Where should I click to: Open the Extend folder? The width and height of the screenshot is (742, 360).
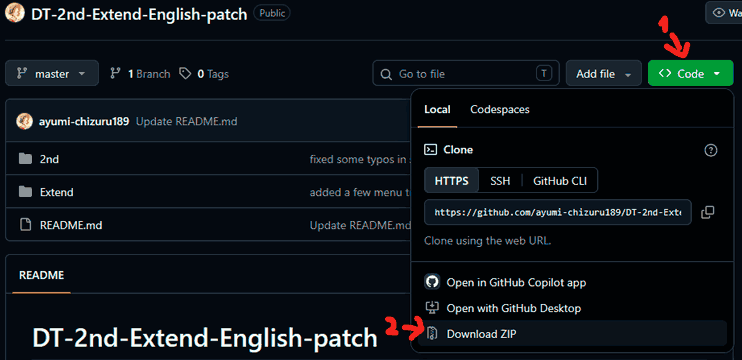click(x=57, y=192)
